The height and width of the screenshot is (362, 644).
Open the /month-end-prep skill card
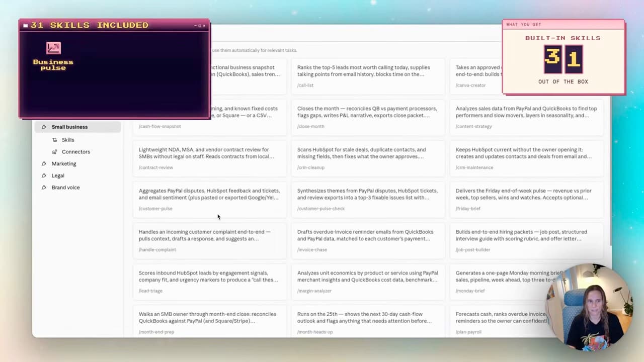click(x=210, y=321)
